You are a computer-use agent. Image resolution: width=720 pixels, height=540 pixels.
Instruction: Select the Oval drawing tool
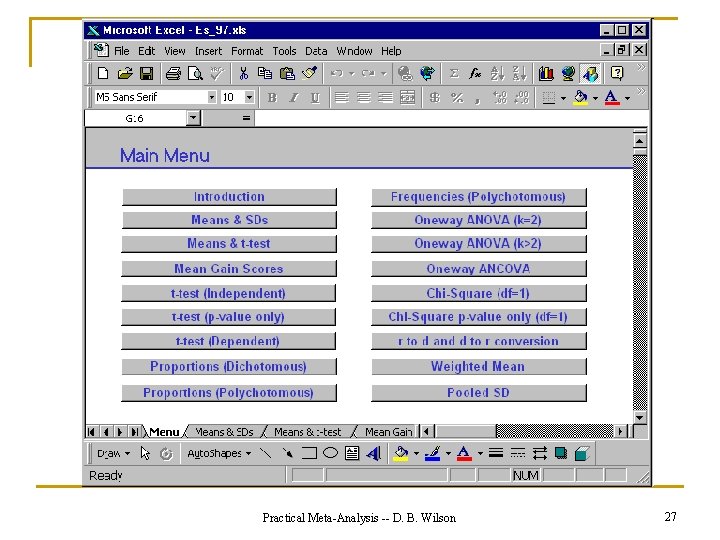pyautogui.click(x=330, y=453)
